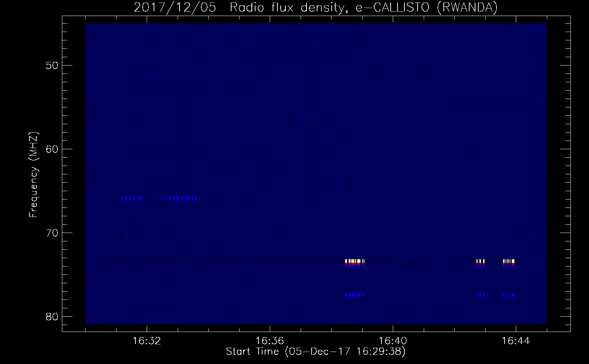Click the 16:44 time tick label
The width and height of the screenshot is (589, 364).
pos(516,341)
